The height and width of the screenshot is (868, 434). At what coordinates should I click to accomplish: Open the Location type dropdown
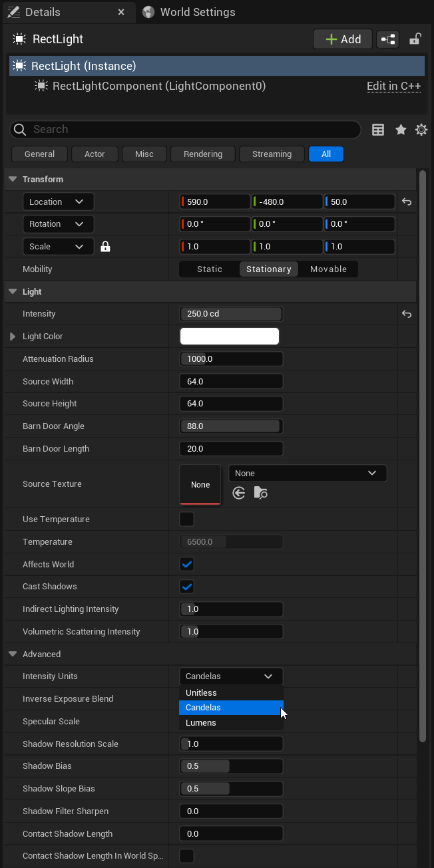[59, 202]
